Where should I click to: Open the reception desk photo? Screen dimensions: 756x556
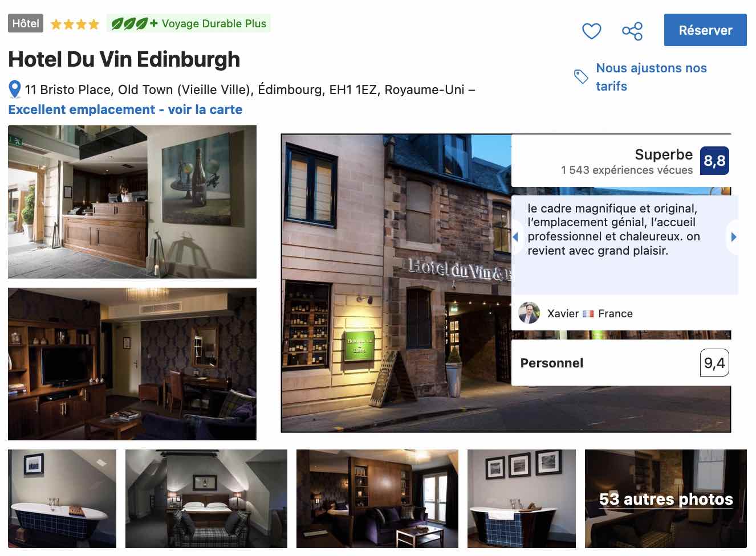[x=132, y=202]
